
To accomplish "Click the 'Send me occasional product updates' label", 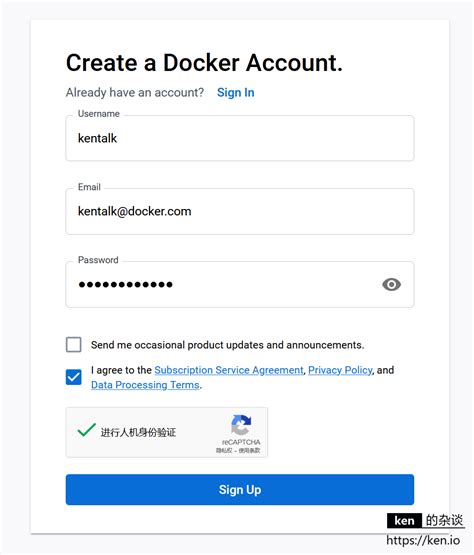I will coord(228,345).
